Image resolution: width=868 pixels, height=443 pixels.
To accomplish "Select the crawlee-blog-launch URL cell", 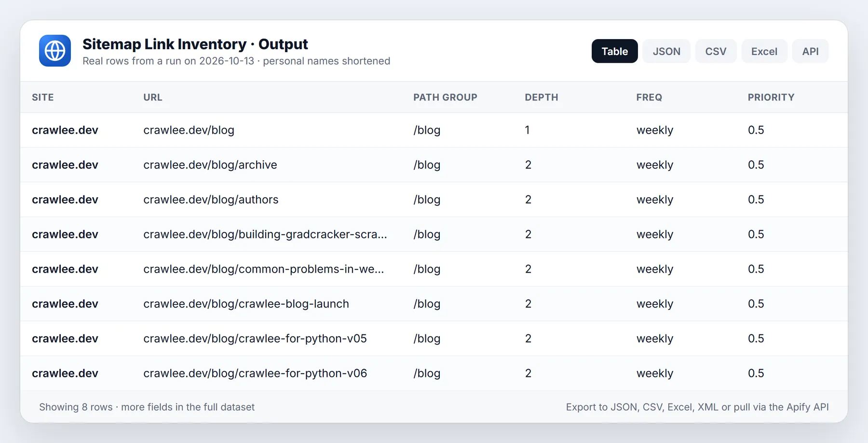I will point(246,304).
